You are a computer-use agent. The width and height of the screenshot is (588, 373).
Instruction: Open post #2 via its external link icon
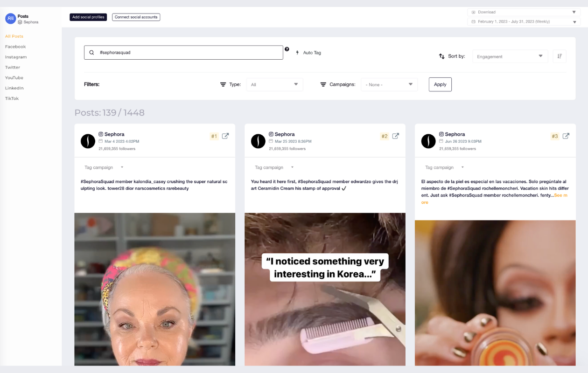(x=395, y=136)
